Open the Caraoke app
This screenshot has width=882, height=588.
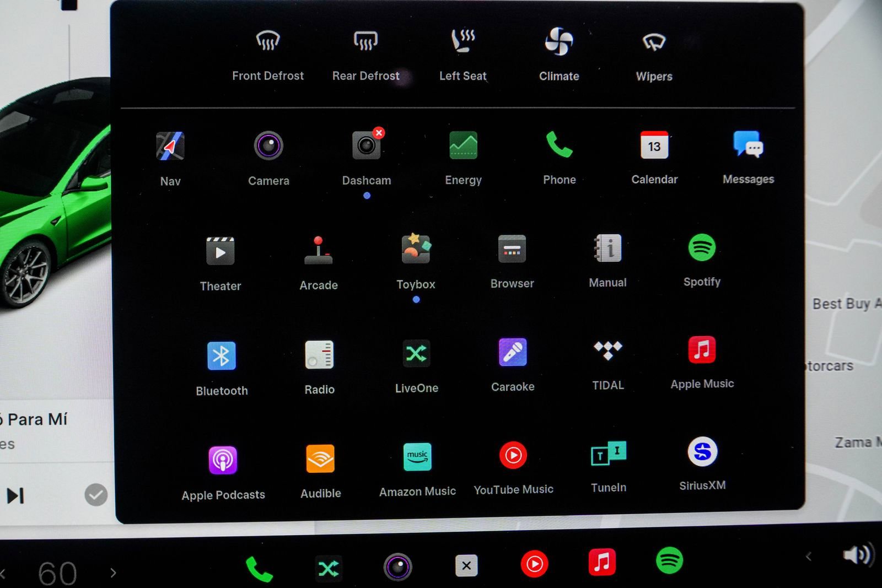click(x=513, y=365)
